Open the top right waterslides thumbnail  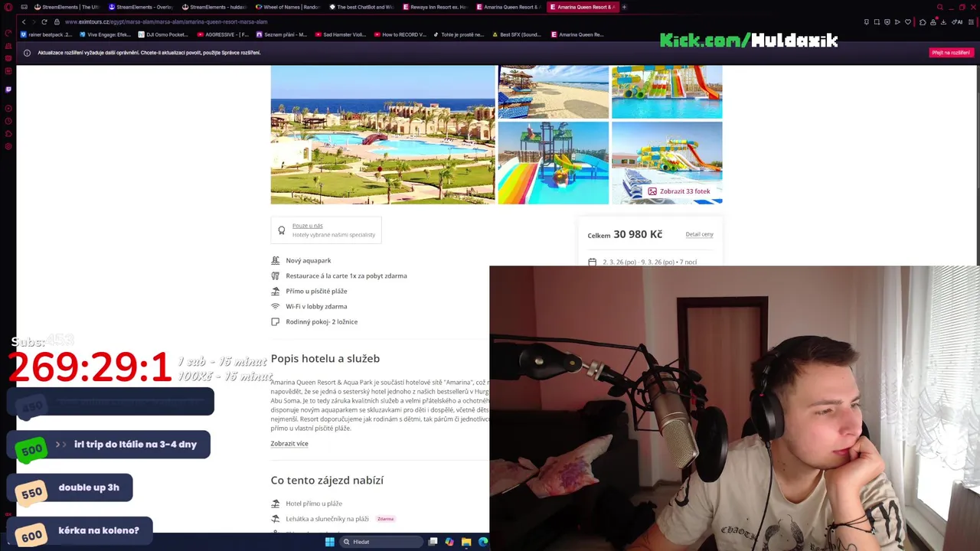(667, 92)
